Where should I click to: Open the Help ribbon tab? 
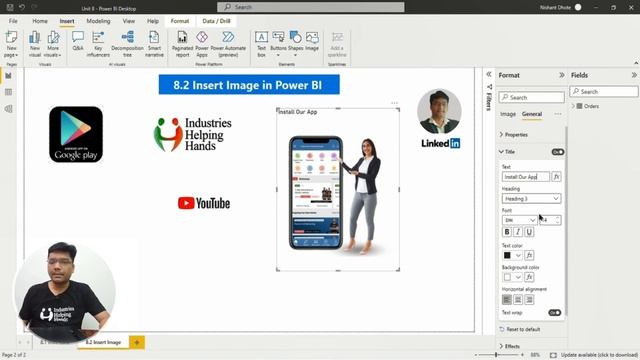(x=153, y=21)
